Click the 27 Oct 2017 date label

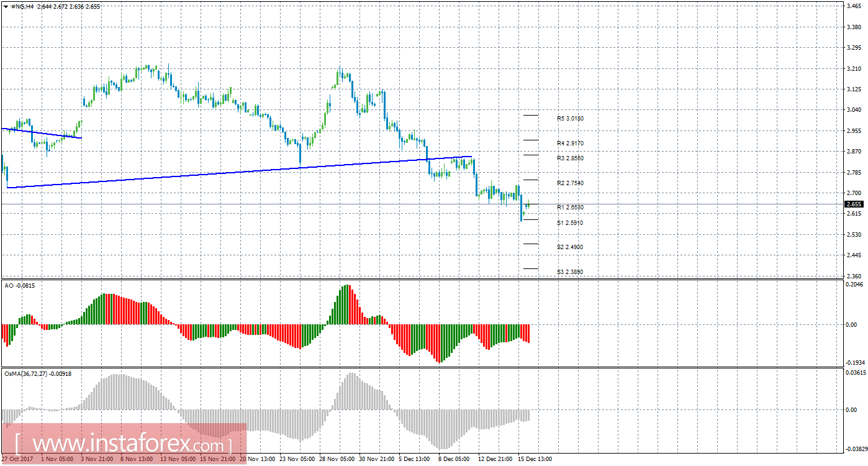pos(17,459)
